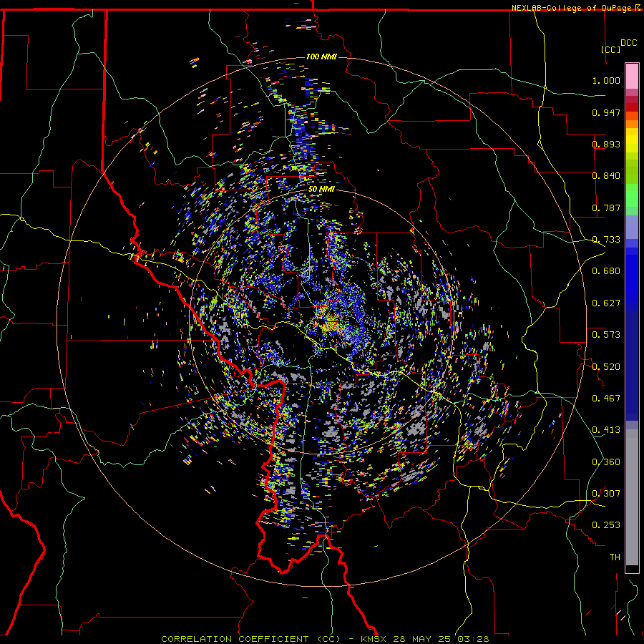The width and height of the screenshot is (644, 644).
Task: Click the KMSX radar site identifier
Action: pyautogui.click(x=374, y=639)
